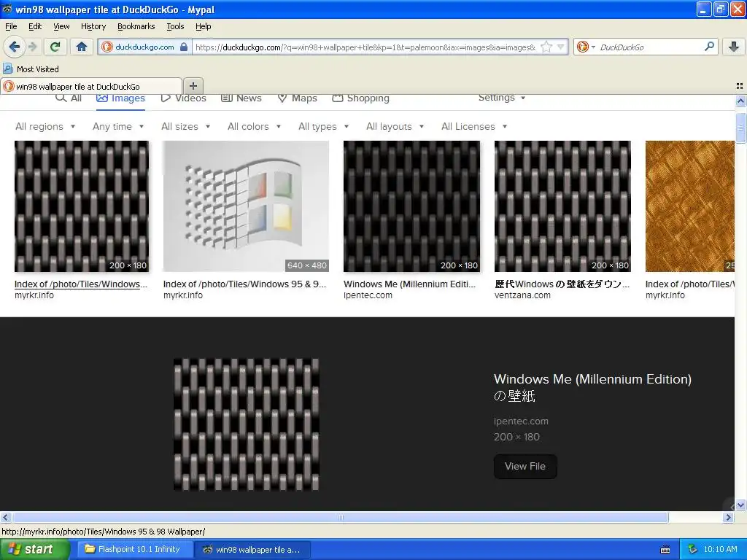This screenshot has width=747, height=560.
Task: Click the Forward arrow button
Action: (x=33, y=47)
